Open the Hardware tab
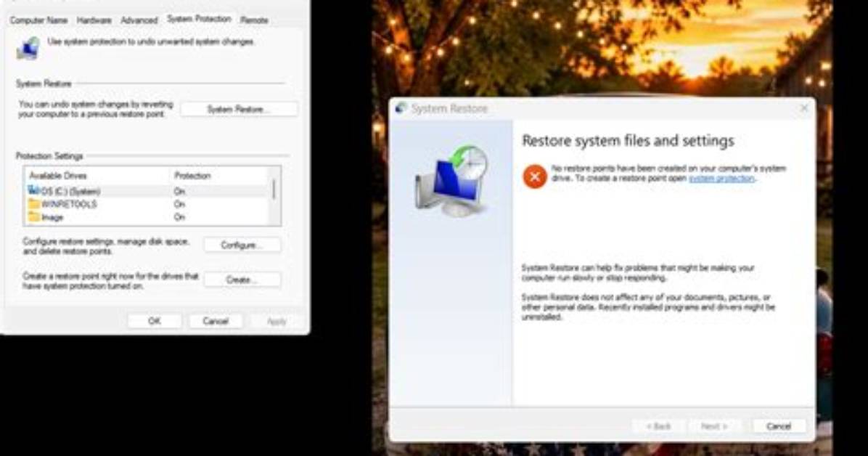The width and height of the screenshot is (868, 456). pos(94,20)
